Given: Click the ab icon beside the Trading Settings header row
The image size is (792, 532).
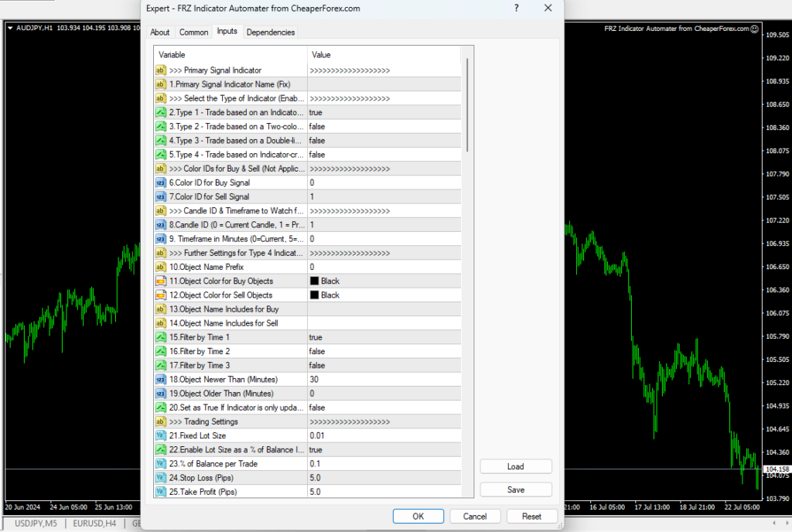Looking at the screenshot, I should point(160,421).
